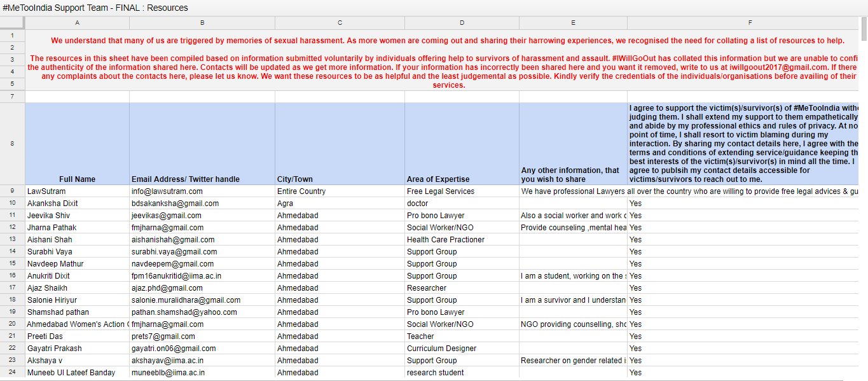Select the 'doctor' expertise cell
Image resolution: width=868 pixels, height=381 pixels.
462,203
